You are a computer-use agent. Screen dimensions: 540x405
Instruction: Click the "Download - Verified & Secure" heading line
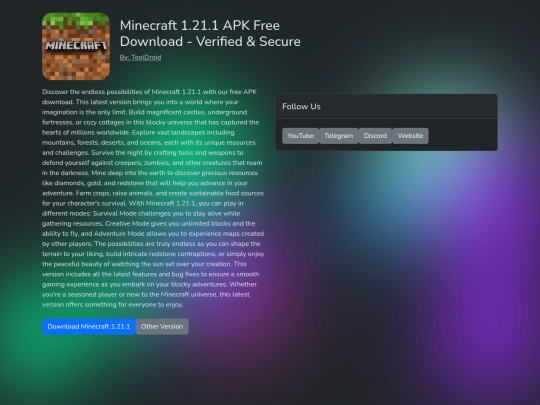pos(210,42)
